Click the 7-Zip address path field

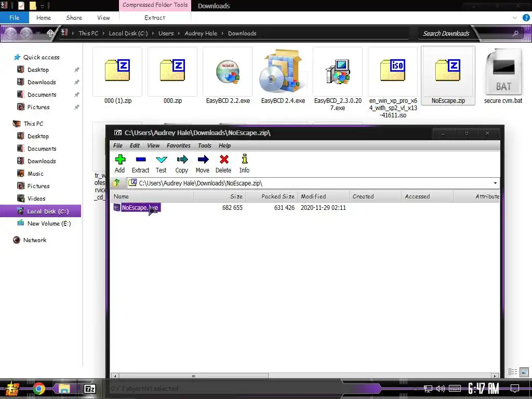[x=310, y=183]
